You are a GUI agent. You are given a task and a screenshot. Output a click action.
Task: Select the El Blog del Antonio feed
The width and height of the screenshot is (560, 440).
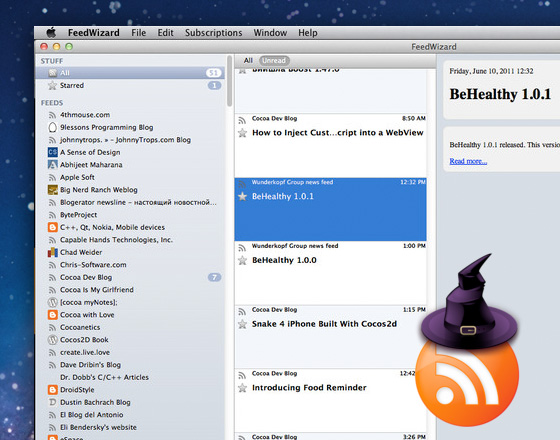130,415
